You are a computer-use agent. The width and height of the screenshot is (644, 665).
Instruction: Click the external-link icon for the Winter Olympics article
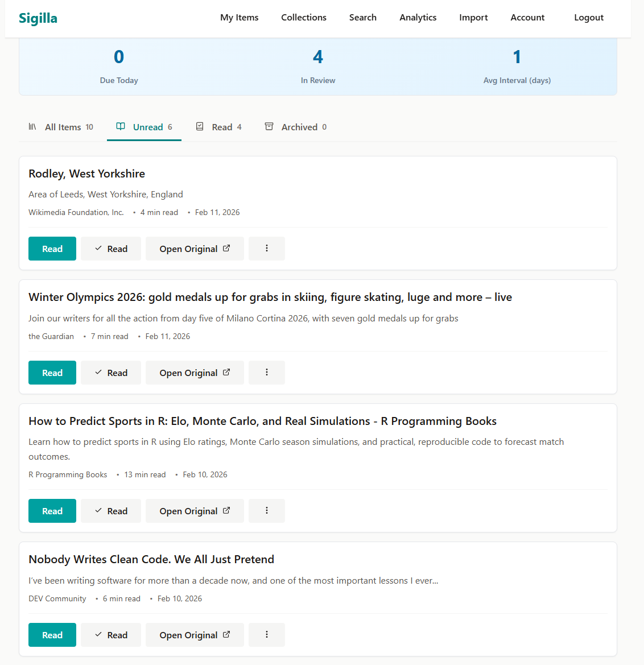(227, 373)
